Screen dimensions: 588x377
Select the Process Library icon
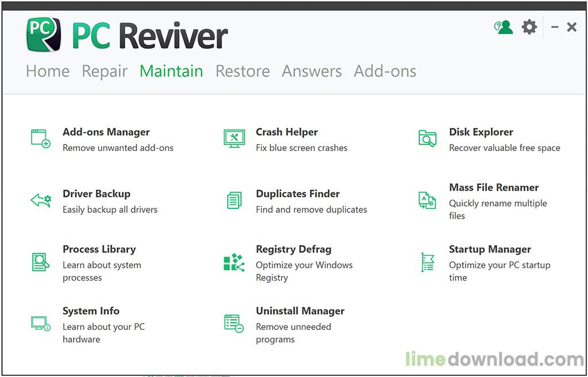(x=40, y=261)
